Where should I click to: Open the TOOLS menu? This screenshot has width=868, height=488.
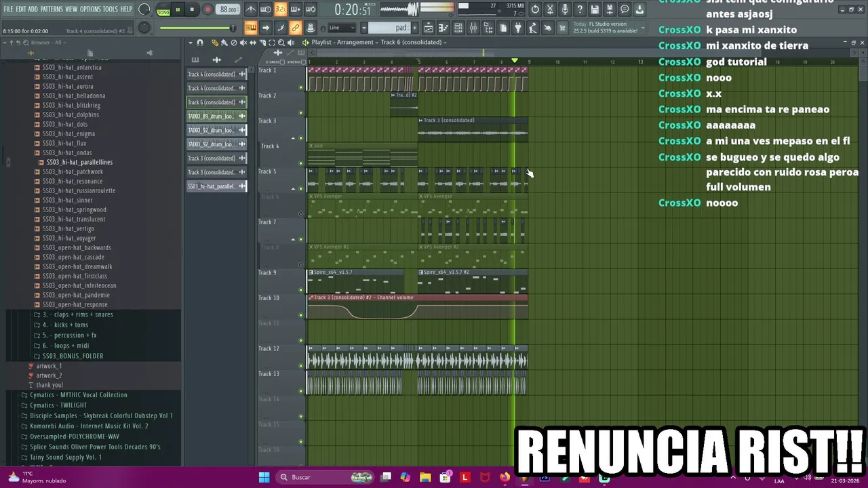coord(110,9)
